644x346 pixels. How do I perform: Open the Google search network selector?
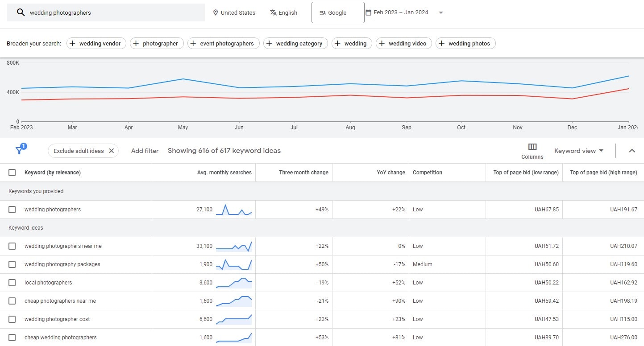(338, 12)
